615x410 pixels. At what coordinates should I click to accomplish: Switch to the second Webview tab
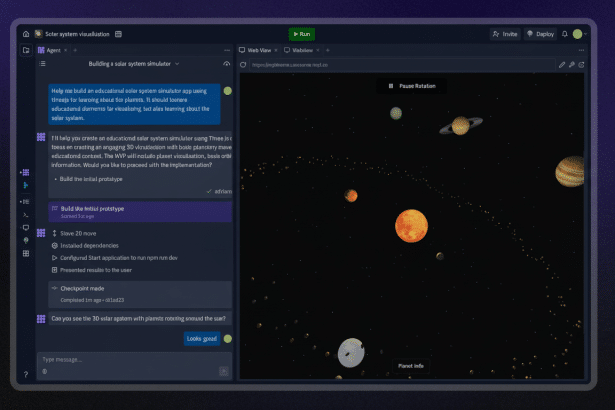pos(299,50)
